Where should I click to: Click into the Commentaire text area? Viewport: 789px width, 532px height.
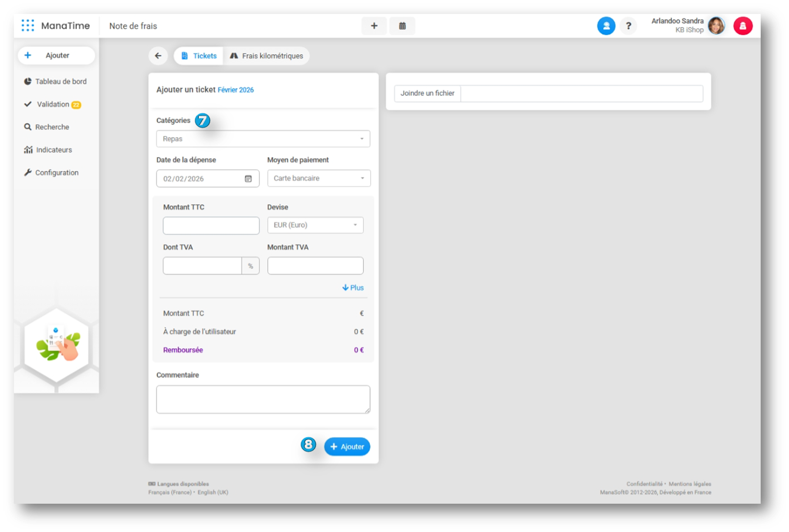pyautogui.click(x=263, y=399)
